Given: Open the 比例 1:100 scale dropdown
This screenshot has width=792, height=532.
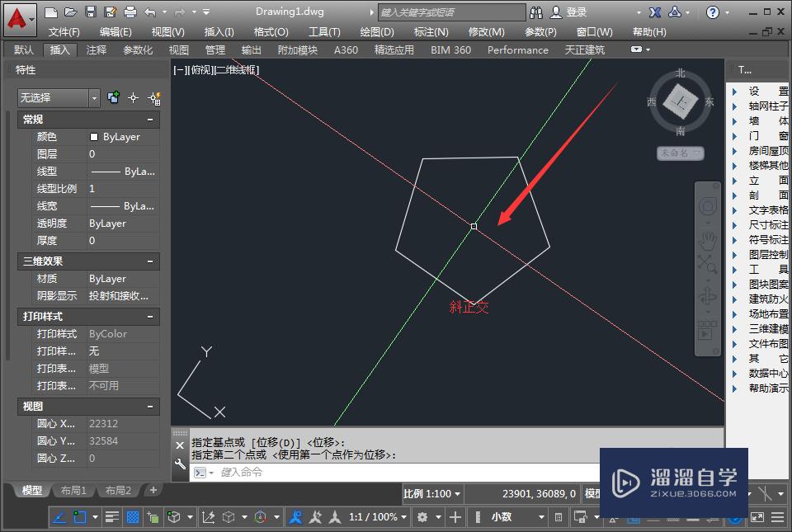Looking at the screenshot, I should (431, 493).
